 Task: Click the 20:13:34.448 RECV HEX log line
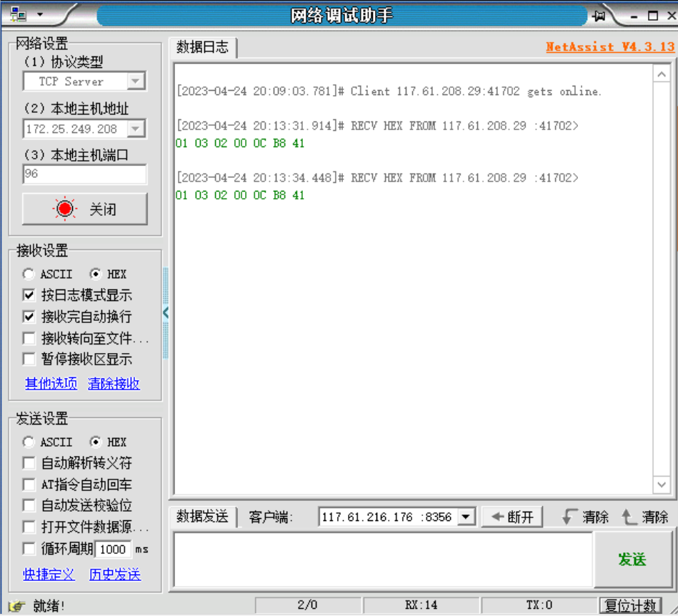(377, 178)
